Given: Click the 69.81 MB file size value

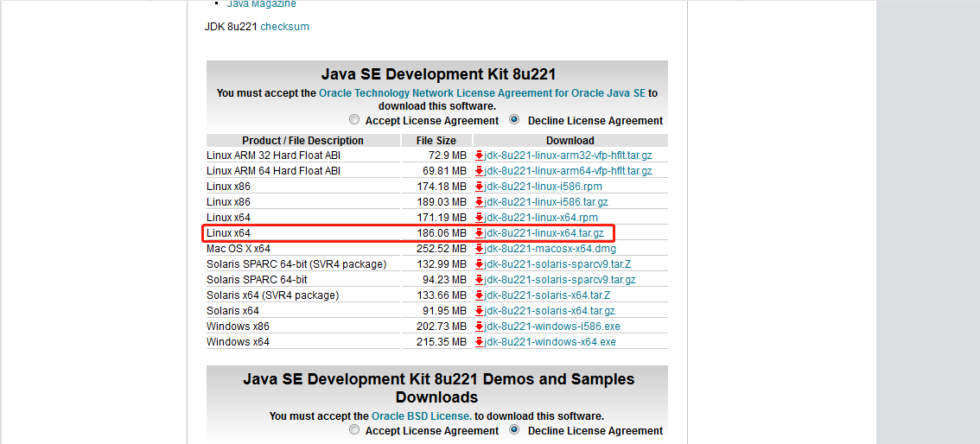Looking at the screenshot, I should [x=443, y=171].
